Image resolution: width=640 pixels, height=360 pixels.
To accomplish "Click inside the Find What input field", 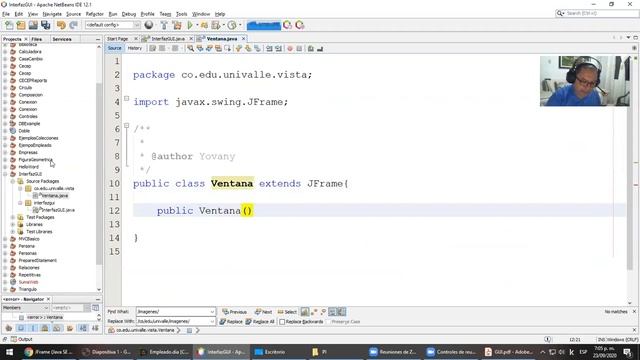I will coord(173,312).
